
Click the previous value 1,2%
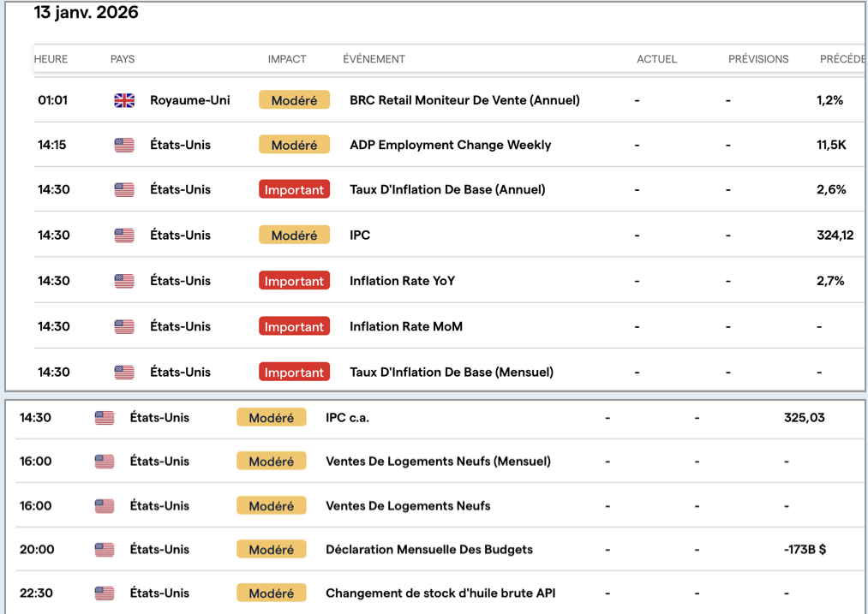click(x=829, y=100)
